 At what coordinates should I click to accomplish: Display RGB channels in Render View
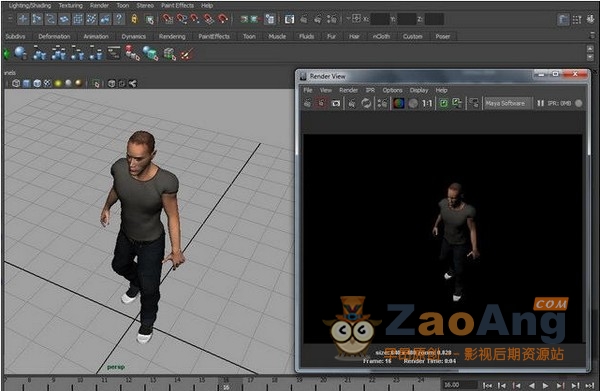pyautogui.click(x=398, y=103)
